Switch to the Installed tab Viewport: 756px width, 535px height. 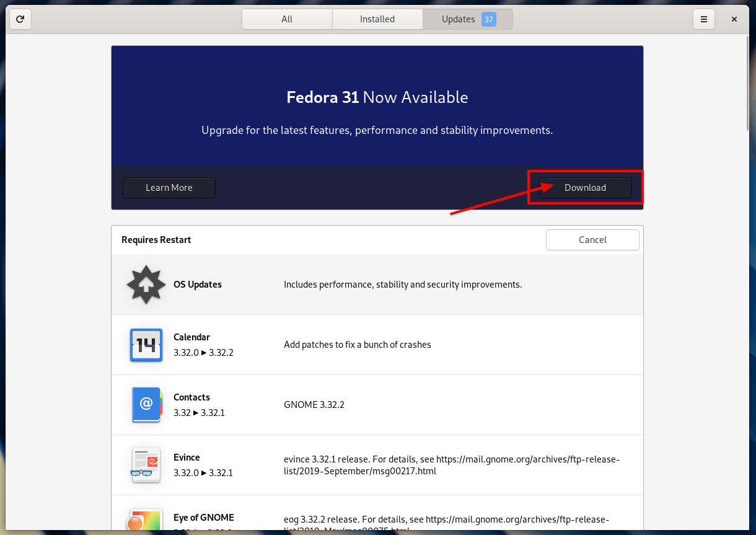(x=377, y=19)
